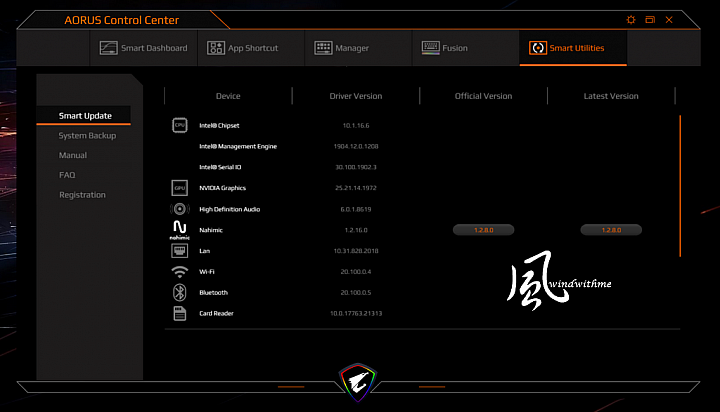720x412 pixels.
Task: Click the GPU icon beside NVIDIA Graphics
Action: pyautogui.click(x=180, y=188)
